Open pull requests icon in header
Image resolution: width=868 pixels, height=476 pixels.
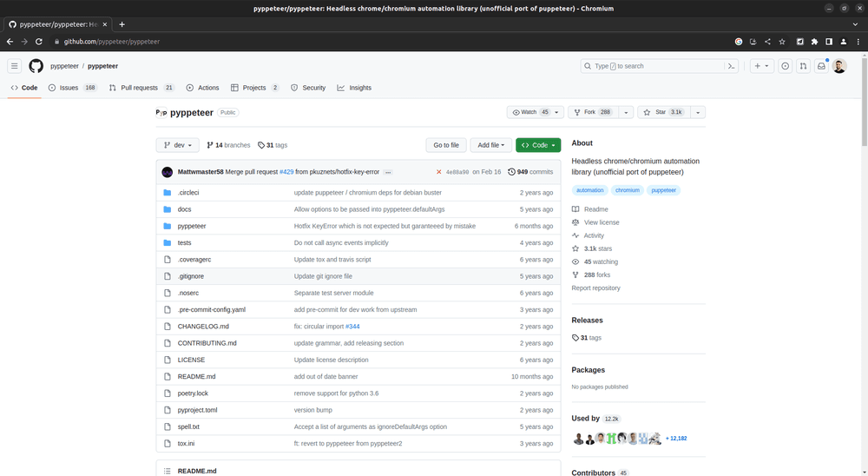point(803,66)
